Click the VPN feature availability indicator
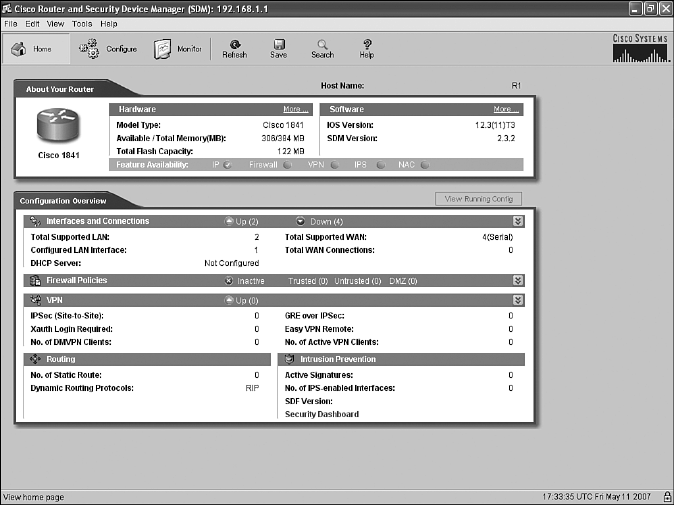Viewport: 674px width, 505px height. pyautogui.click(x=334, y=165)
